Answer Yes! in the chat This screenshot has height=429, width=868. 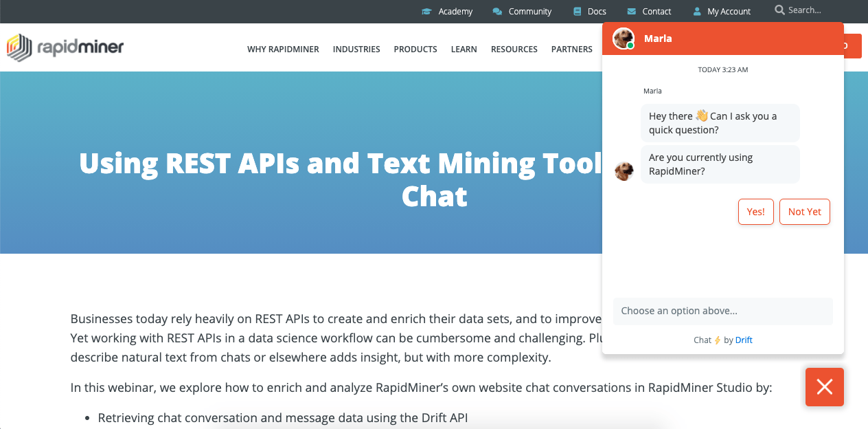click(x=756, y=212)
